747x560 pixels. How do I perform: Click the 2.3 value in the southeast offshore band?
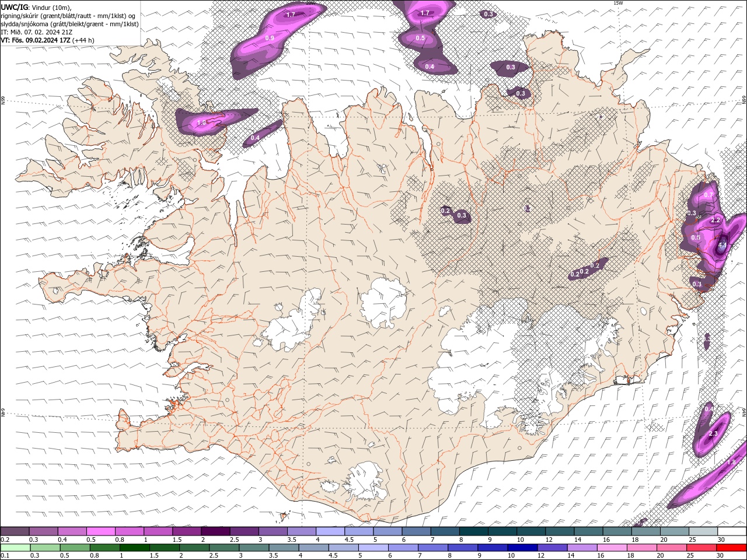(713, 434)
